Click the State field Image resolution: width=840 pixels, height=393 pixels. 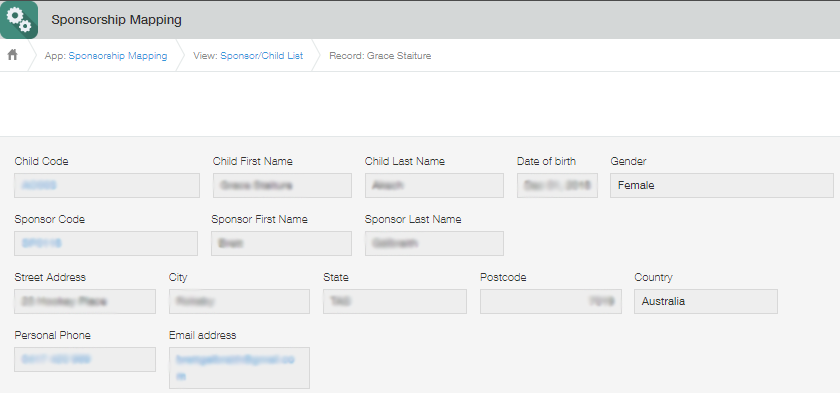point(395,301)
